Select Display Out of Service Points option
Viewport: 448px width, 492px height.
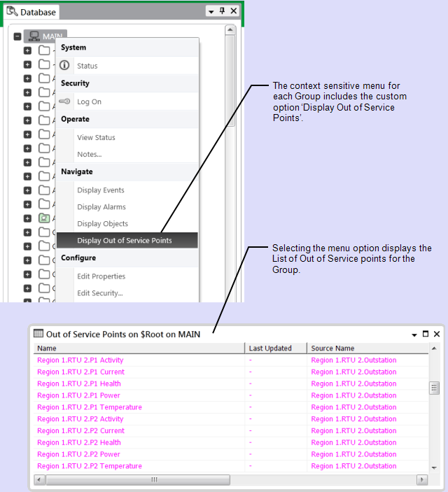[124, 241]
